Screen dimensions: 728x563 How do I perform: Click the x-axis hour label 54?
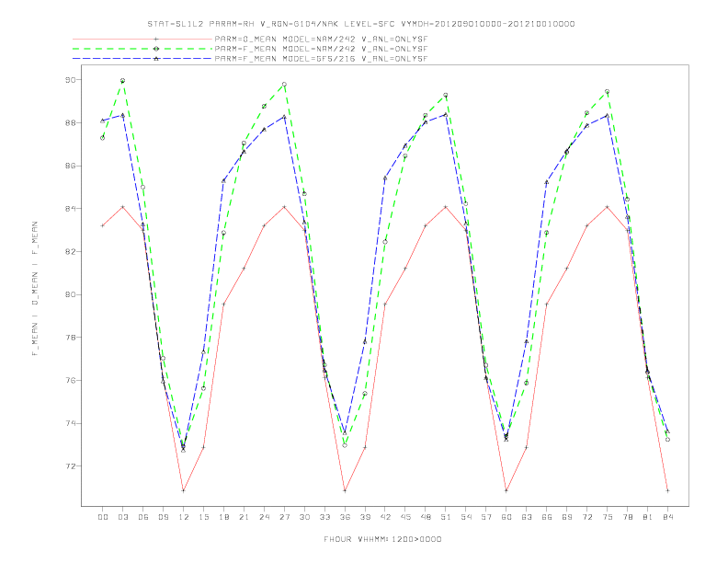coord(466,517)
